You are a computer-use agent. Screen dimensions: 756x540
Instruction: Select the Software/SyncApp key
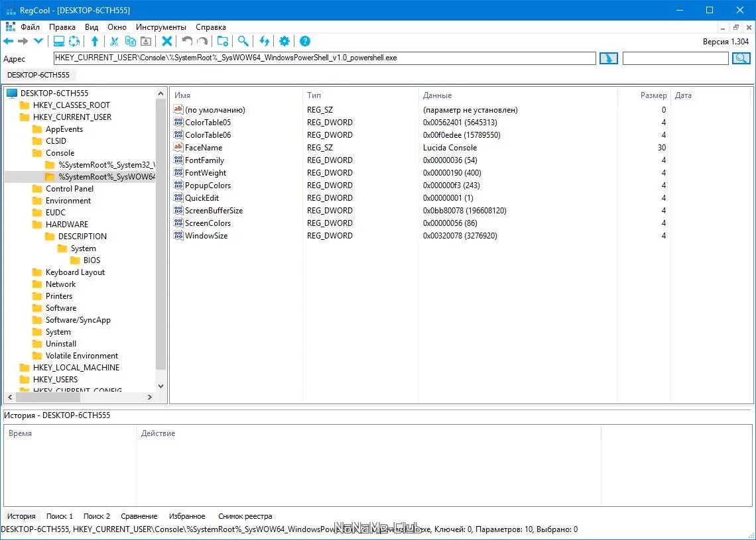click(x=78, y=320)
